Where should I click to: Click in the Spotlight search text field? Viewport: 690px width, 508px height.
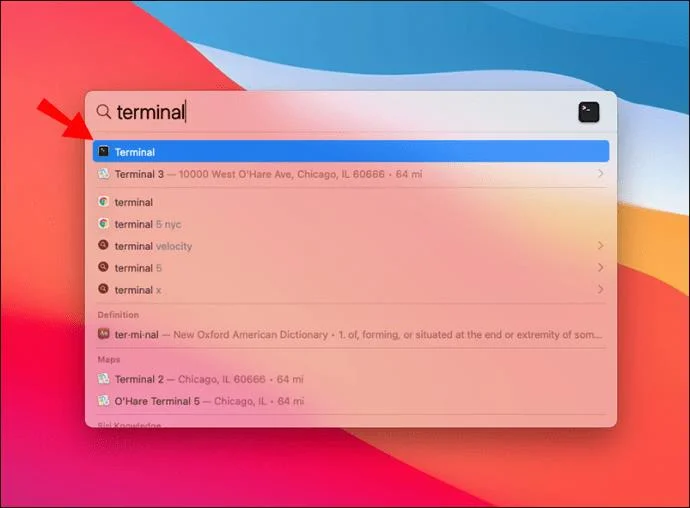pos(343,112)
